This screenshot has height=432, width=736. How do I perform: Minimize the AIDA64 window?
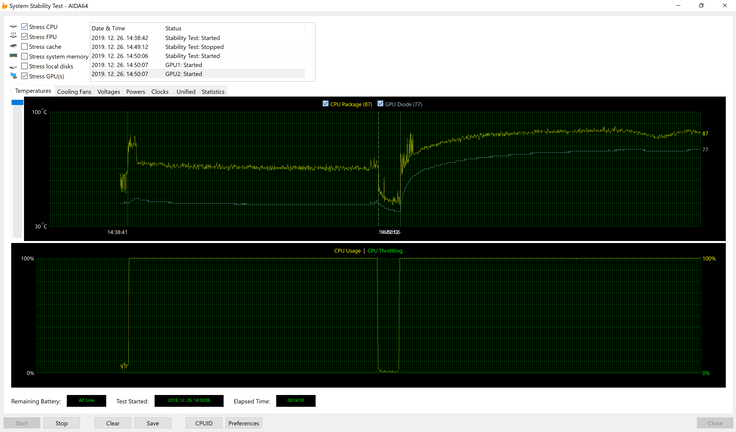pos(678,6)
